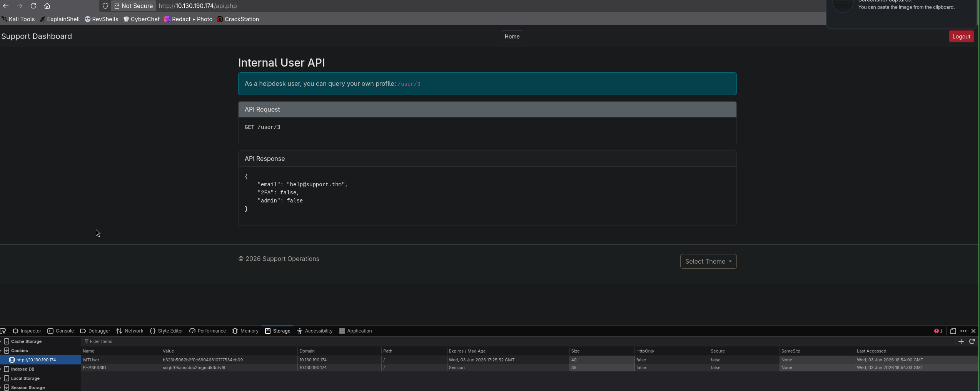Viewport: 980px width, 391px height.
Task: Close the DevTools panel
Action: coord(973,331)
